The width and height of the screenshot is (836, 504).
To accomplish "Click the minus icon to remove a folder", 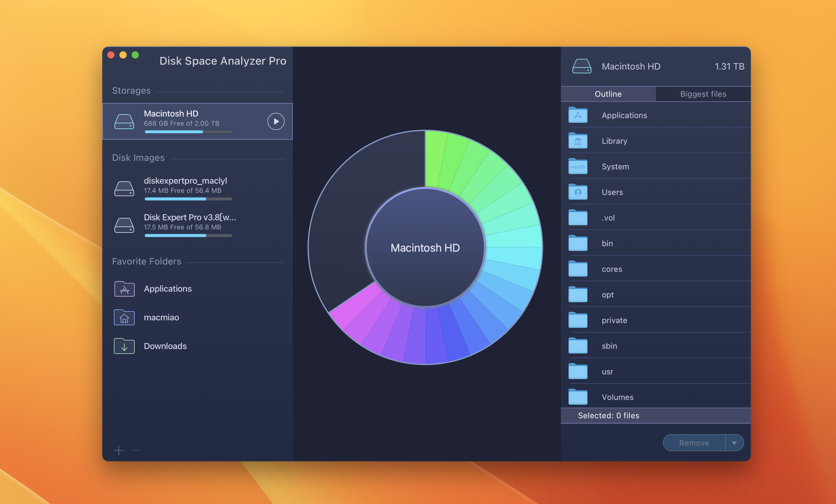I will [136, 450].
